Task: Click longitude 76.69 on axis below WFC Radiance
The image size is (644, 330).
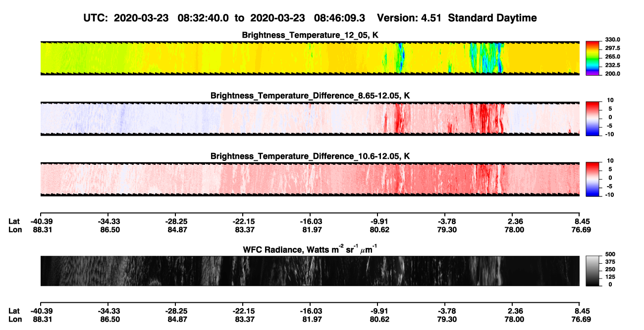Action: [x=581, y=319]
